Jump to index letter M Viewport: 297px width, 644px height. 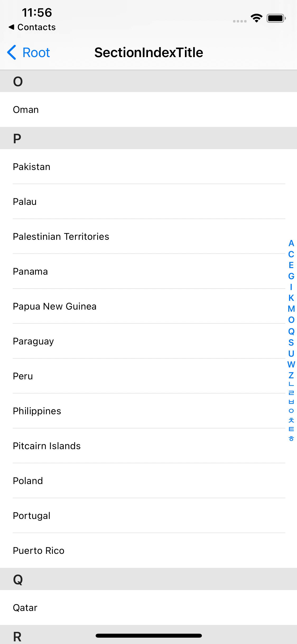(291, 309)
